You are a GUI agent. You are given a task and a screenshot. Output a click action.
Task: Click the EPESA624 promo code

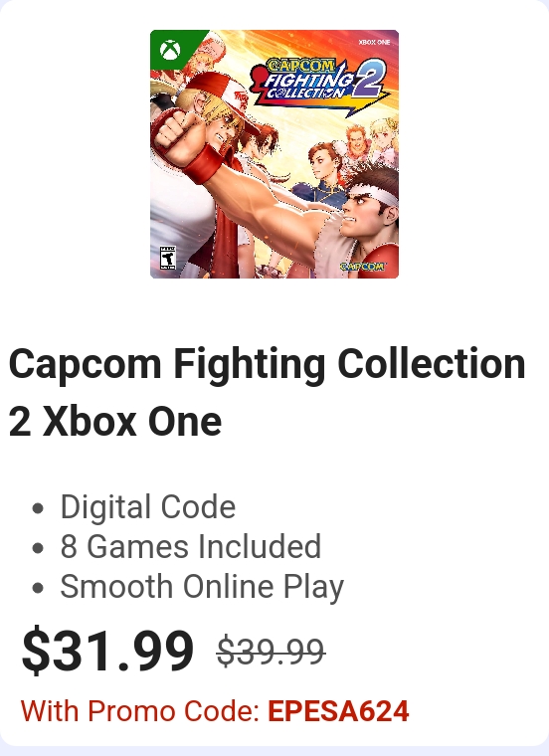pos(338,711)
